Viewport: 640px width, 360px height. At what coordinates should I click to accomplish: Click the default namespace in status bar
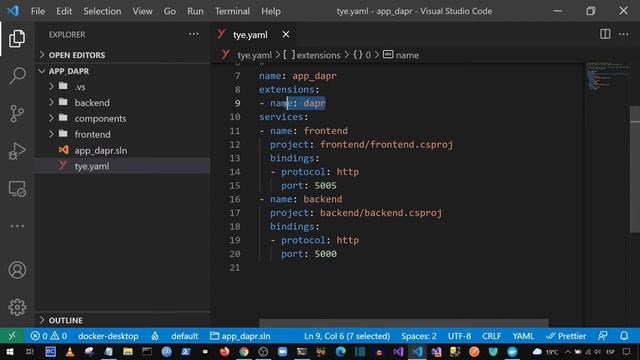[184, 336]
